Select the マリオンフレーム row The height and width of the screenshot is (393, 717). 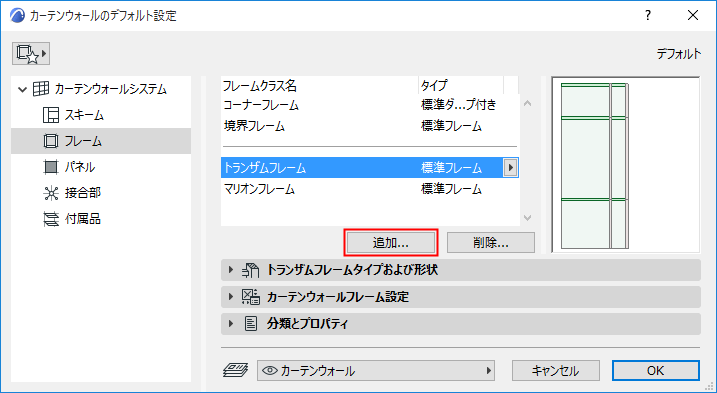click(369, 188)
